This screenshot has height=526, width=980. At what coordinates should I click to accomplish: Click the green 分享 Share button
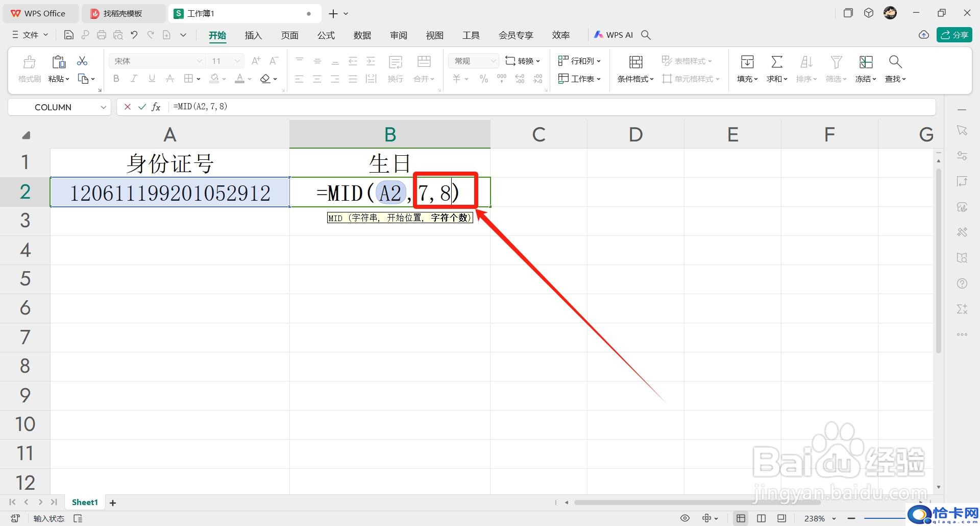954,35
